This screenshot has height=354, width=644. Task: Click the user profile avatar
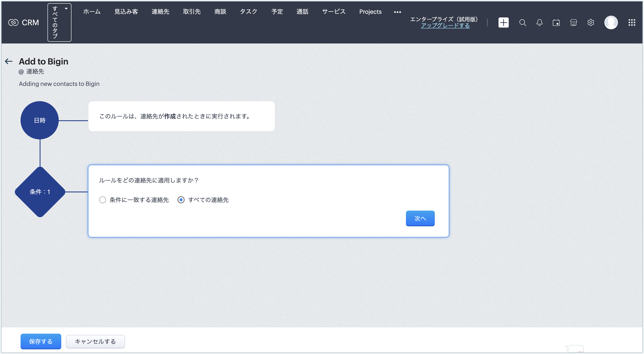pyautogui.click(x=611, y=22)
